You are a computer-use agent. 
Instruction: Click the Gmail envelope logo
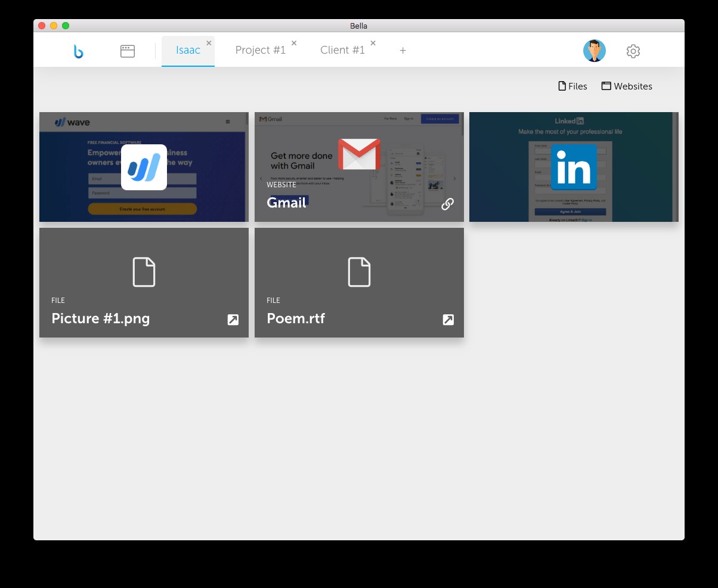click(x=359, y=154)
